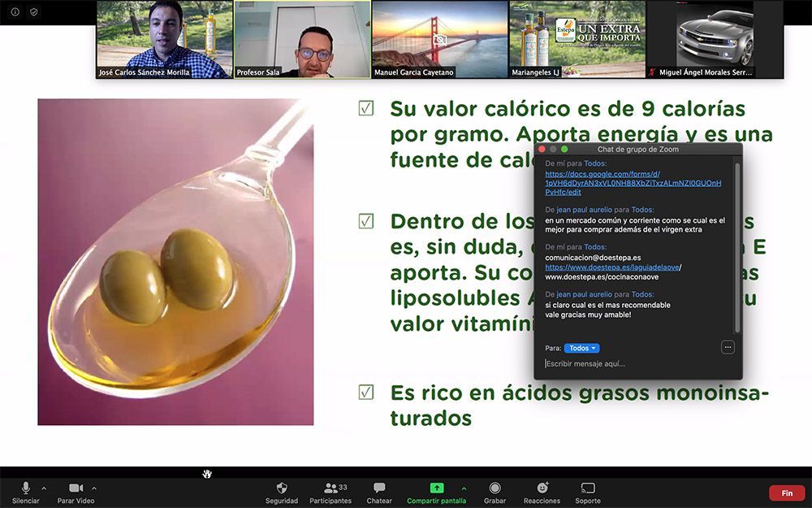
Task: Click the red Fin button
Action: click(x=787, y=493)
